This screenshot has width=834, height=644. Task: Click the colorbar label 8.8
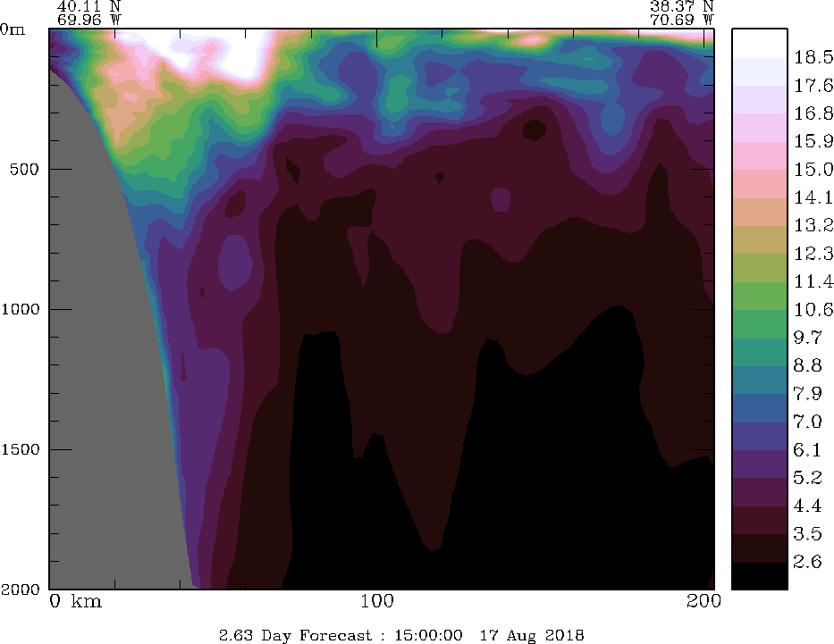tap(807, 365)
